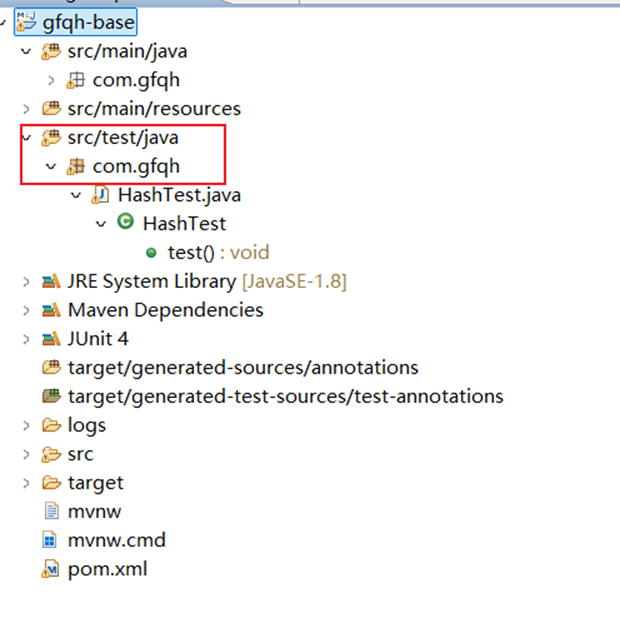The image size is (620, 633).
Task: Select the src folder label
Action: (80, 455)
